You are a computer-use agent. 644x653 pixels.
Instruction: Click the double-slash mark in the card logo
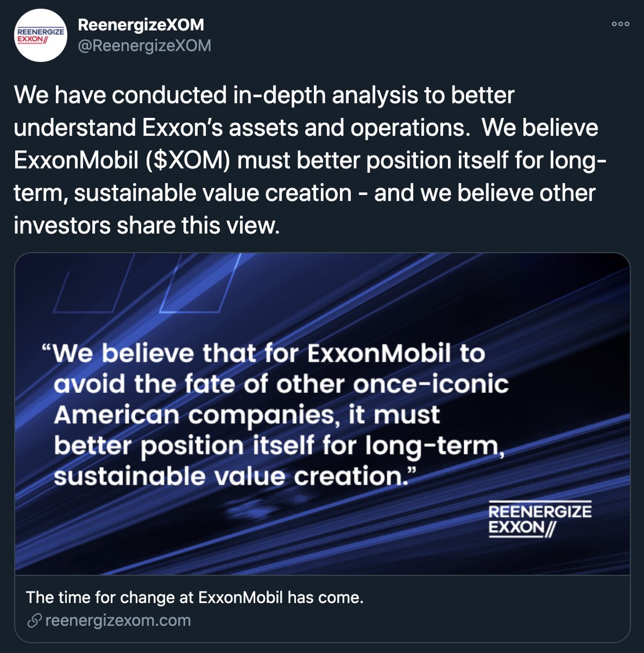(549, 529)
